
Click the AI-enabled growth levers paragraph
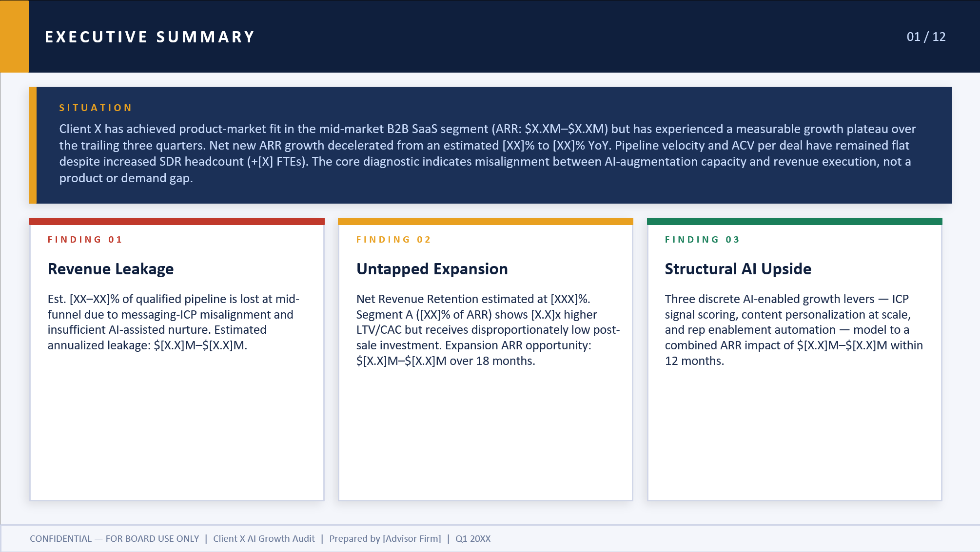(x=793, y=330)
